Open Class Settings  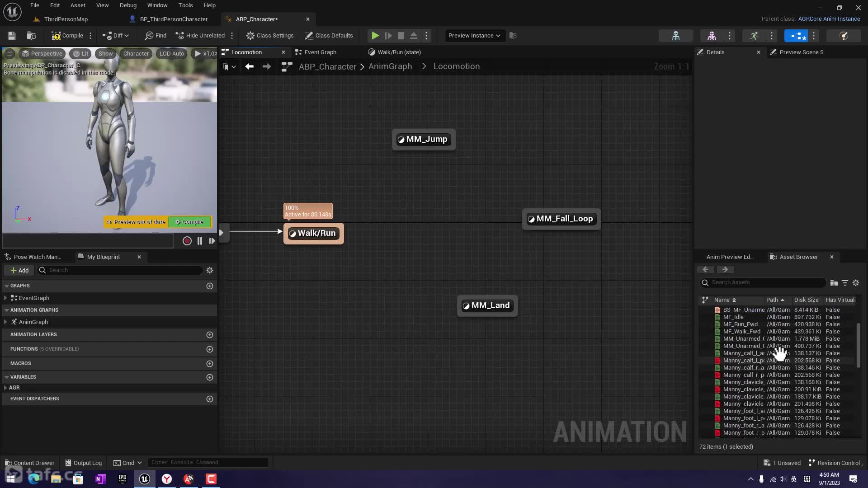(x=270, y=36)
